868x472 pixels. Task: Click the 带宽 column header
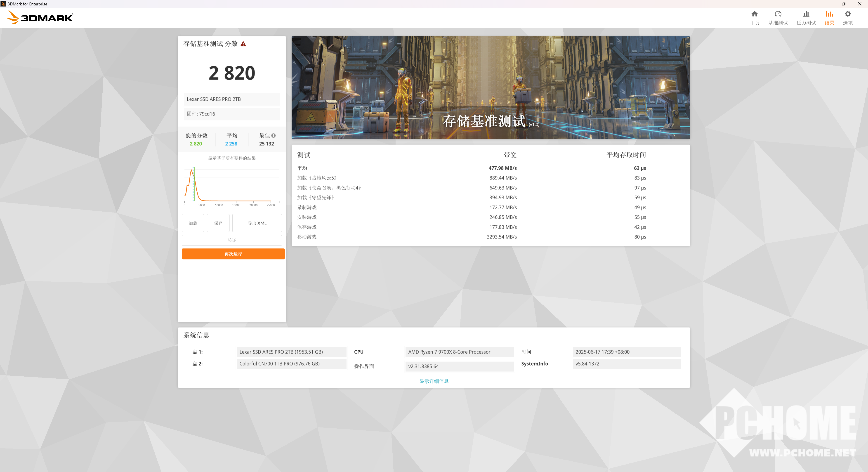510,155
